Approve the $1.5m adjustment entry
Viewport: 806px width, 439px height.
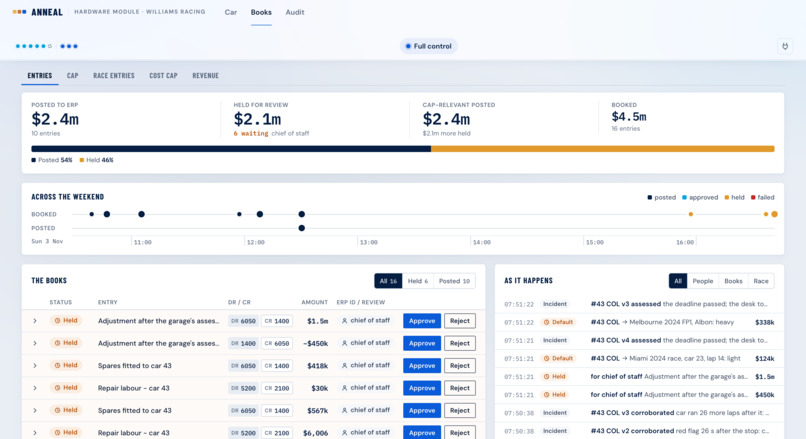click(422, 321)
